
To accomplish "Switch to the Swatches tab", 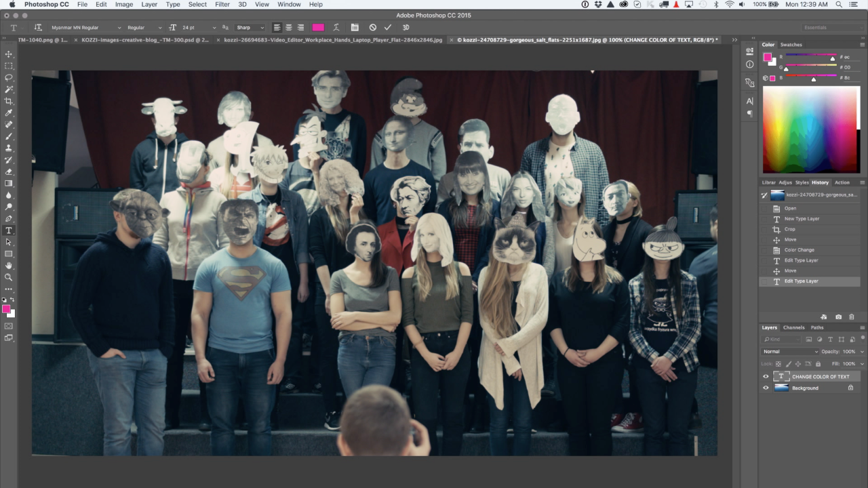I will [x=791, y=45].
